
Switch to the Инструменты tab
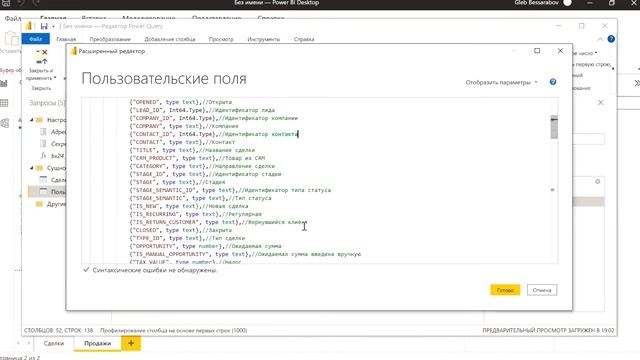click(264, 39)
